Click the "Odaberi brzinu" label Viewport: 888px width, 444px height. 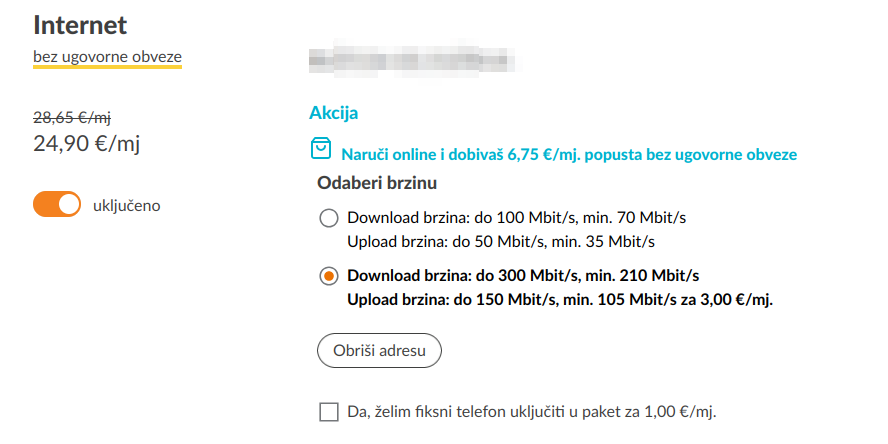[x=378, y=184]
